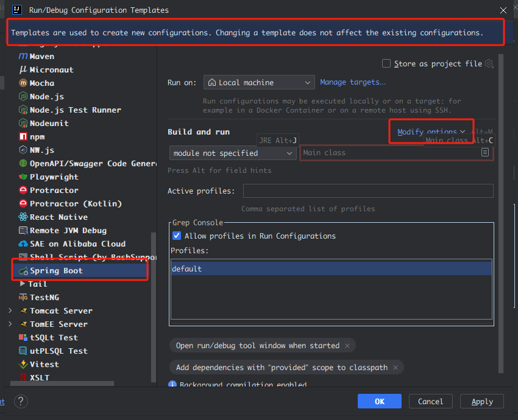Select the Maven template

coord(41,57)
